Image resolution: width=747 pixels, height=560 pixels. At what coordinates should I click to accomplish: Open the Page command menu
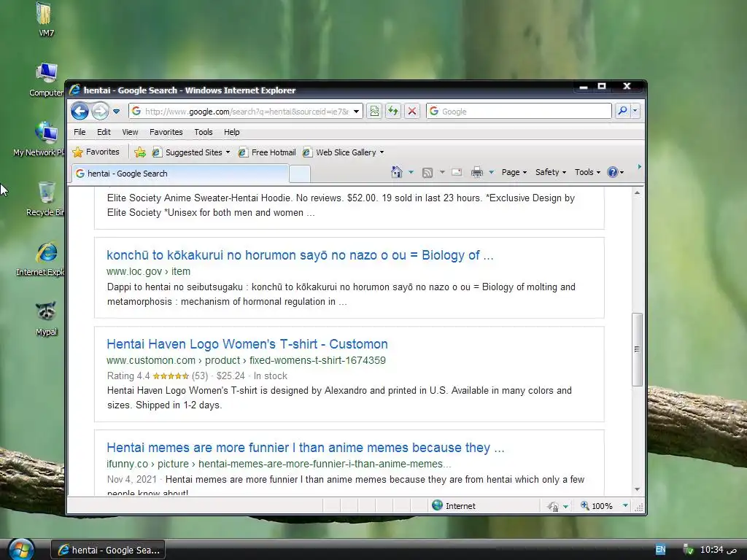pos(514,172)
